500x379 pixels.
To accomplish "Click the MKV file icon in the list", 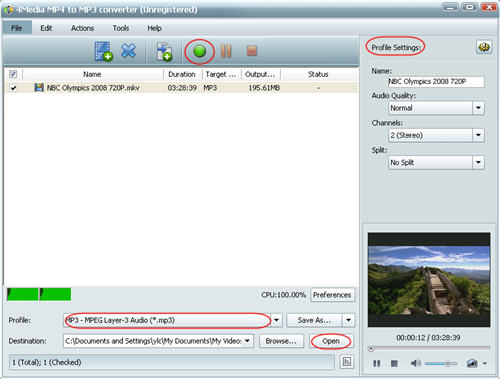I will pos(39,88).
